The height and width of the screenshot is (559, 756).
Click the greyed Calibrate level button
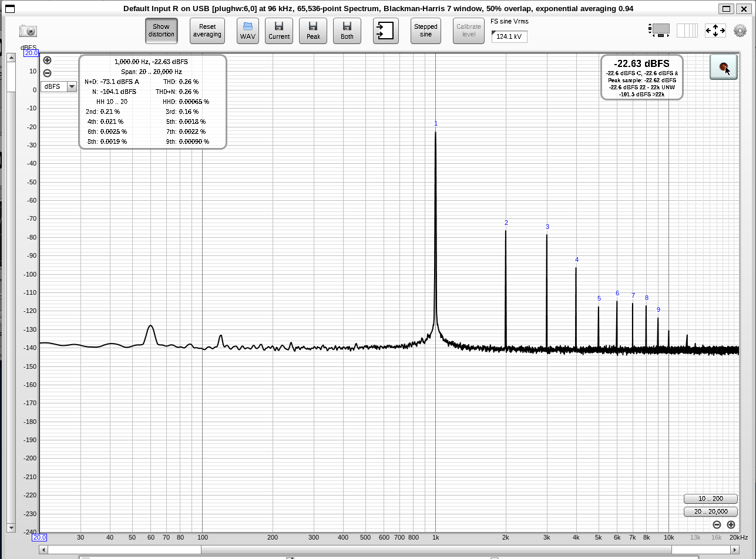click(x=469, y=31)
